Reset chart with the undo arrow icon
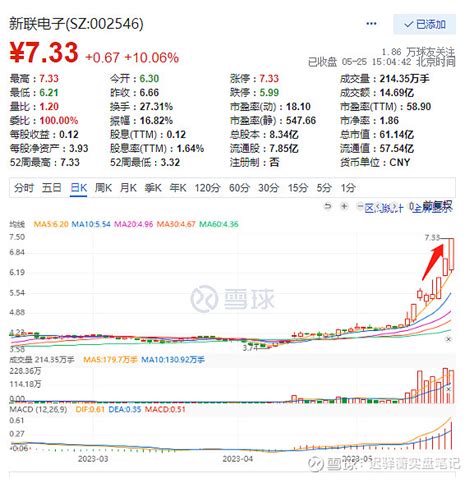The width and height of the screenshot is (474, 478). (x=328, y=207)
